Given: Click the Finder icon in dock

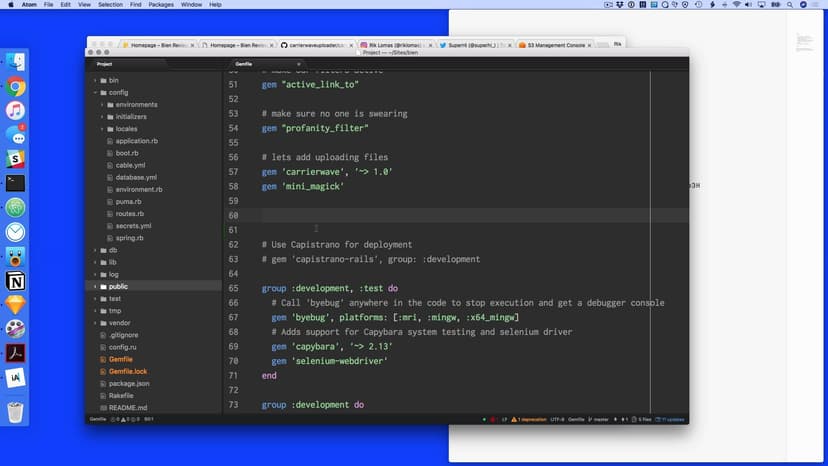Looking at the screenshot, I should (15, 62).
